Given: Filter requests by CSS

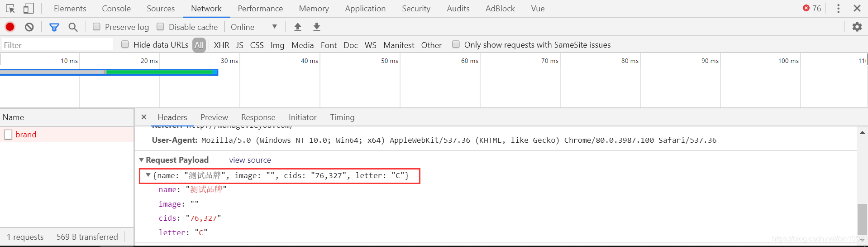Looking at the screenshot, I should coord(257,45).
